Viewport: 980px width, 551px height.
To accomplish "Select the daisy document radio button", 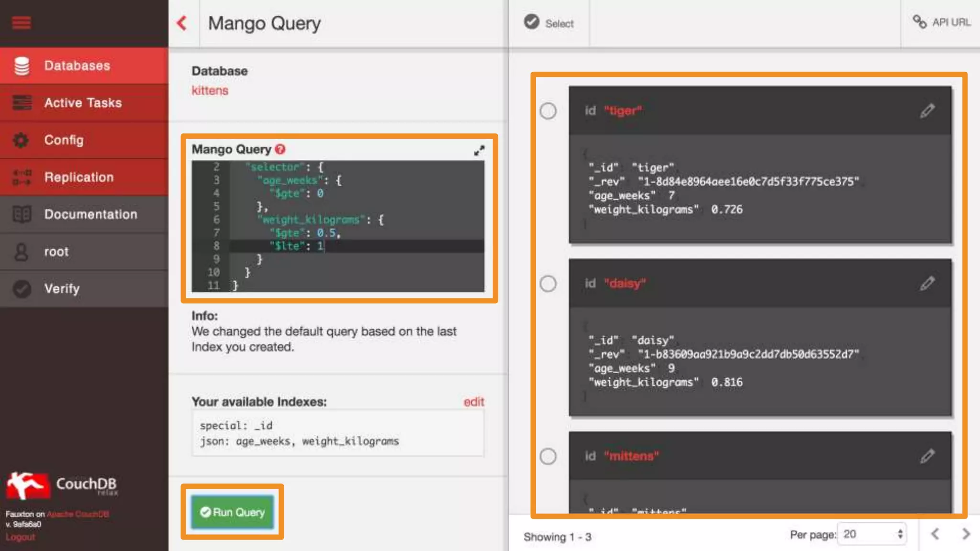I will click(x=548, y=284).
